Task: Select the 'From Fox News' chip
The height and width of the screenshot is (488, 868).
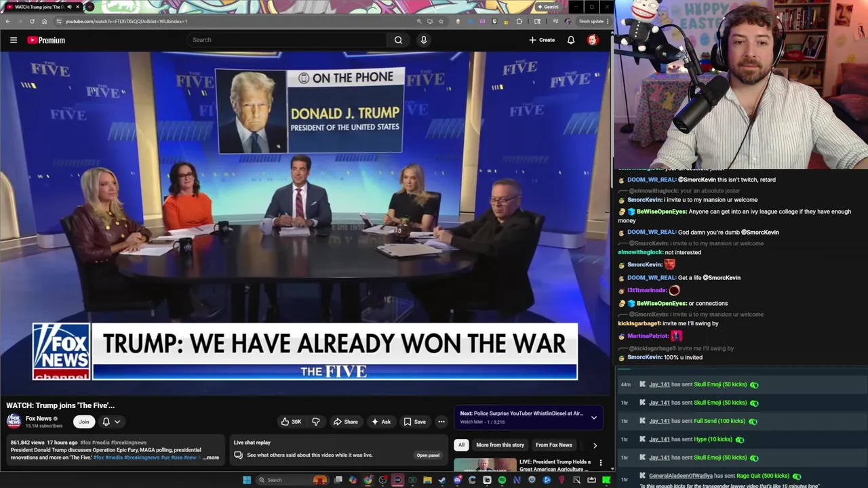Action: click(x=554, y=445)
